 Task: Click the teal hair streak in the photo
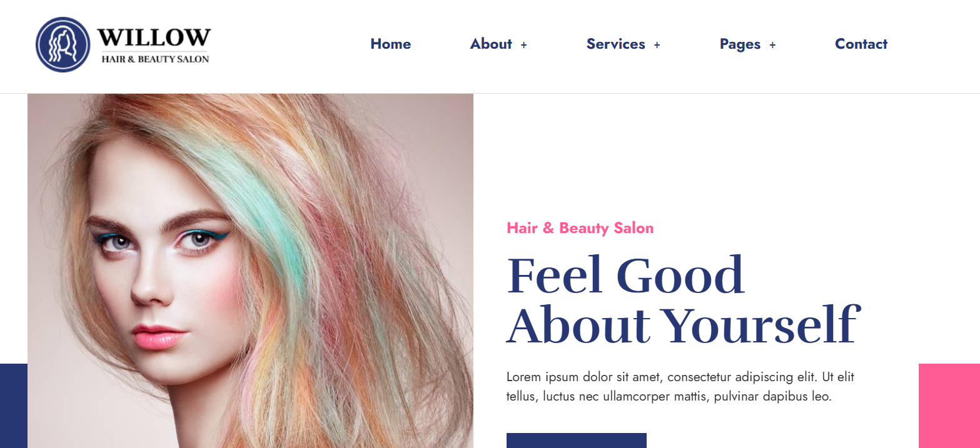[x=275, y=212]
